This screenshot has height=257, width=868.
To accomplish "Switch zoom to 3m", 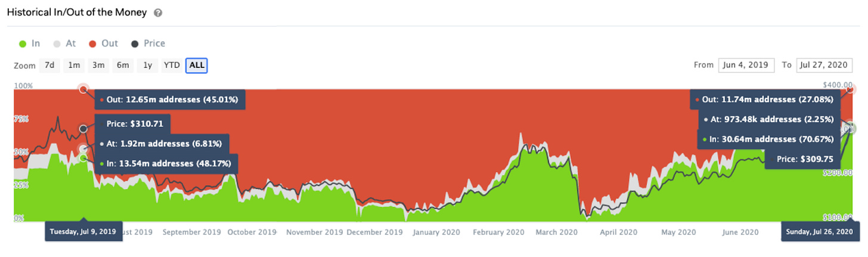I will 98,65.
